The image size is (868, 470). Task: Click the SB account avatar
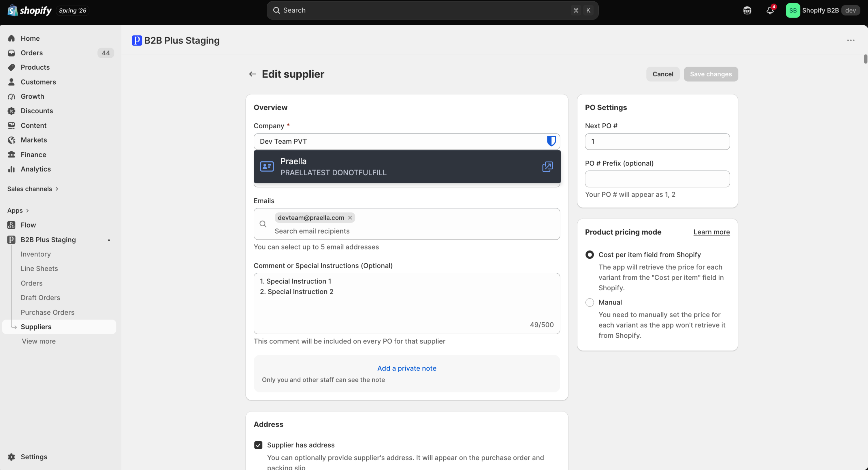pos(793,10)
